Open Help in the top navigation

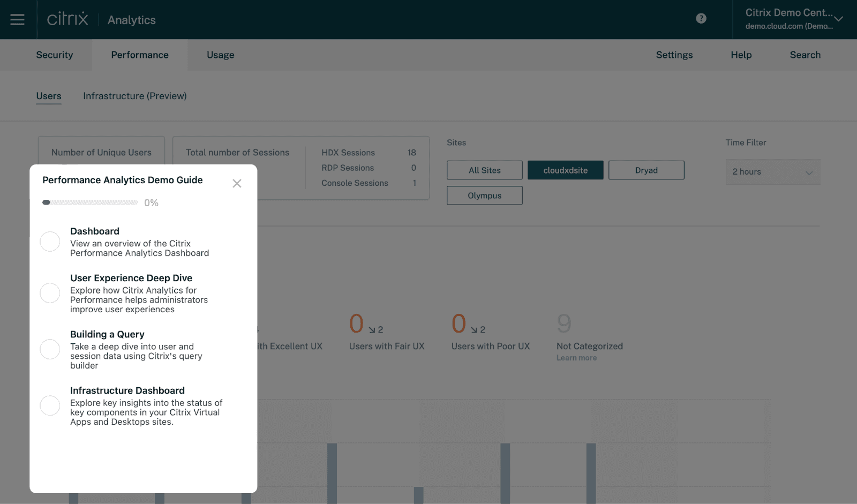pos(741,55)
